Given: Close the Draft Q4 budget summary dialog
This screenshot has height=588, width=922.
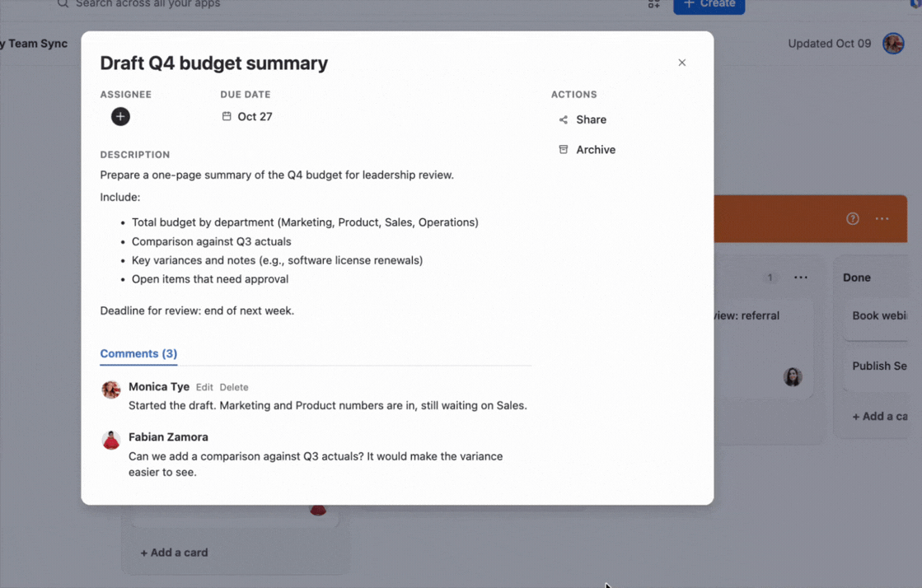Looking at the screenshot, I should (681, 63).
